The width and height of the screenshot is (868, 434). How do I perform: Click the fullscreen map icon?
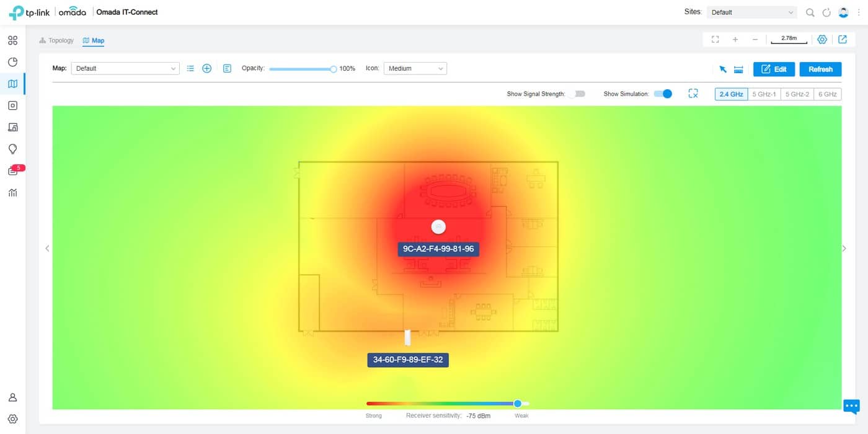point(715,39)
